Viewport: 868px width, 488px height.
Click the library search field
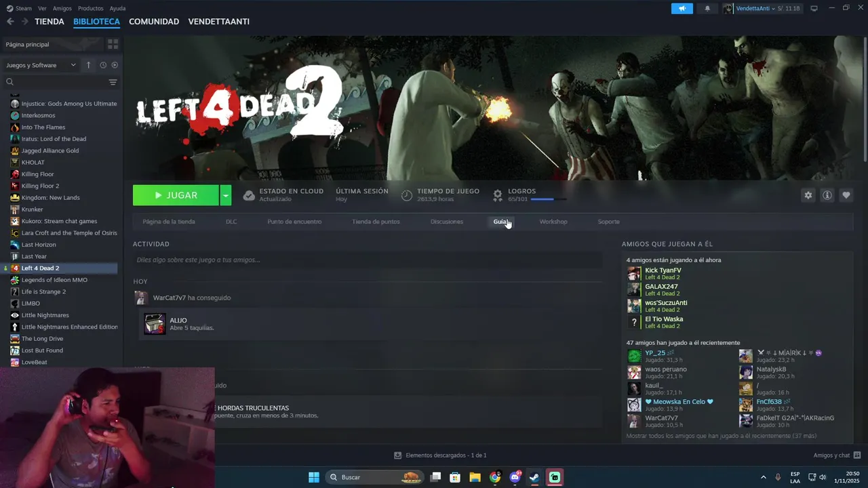[54, 82]
